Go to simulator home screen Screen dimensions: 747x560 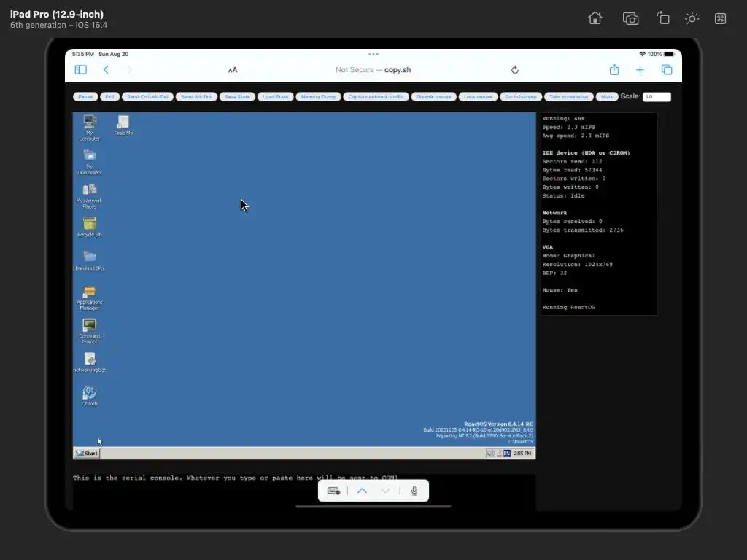[x=595, y=18]
